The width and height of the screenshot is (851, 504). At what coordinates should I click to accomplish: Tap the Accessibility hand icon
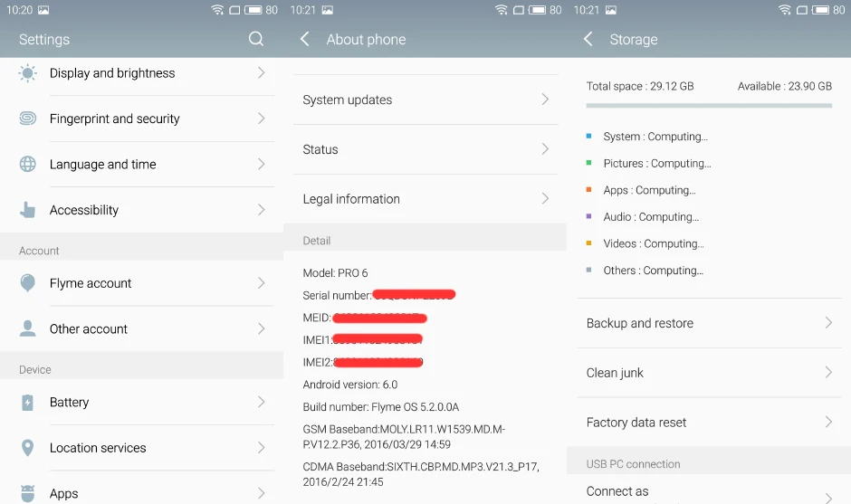(28, 209)
